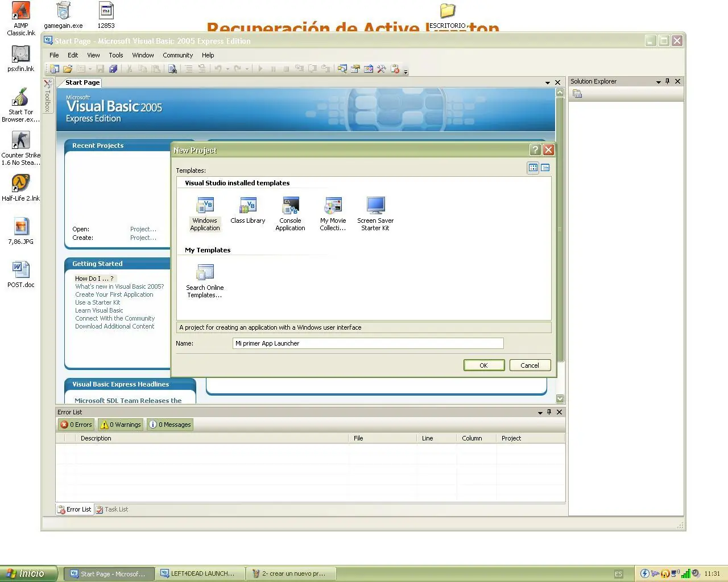Confirm the New Project dialog with OK

[x=484, y=365]
